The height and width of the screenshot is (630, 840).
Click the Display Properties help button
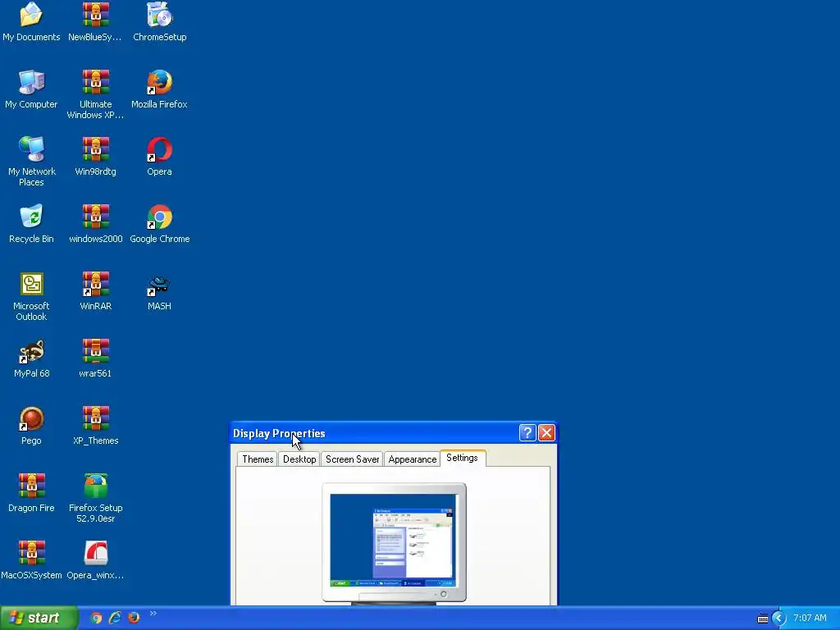coord(527,433)
